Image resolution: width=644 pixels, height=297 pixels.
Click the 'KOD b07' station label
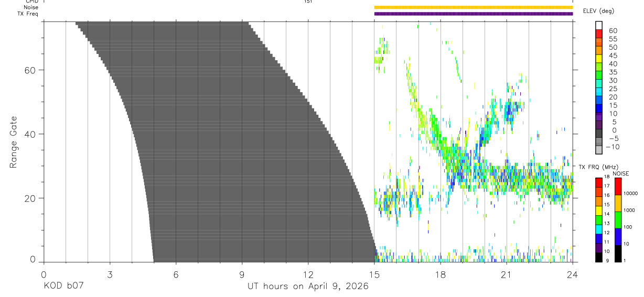pyautogui.click(x=63, y=287)
